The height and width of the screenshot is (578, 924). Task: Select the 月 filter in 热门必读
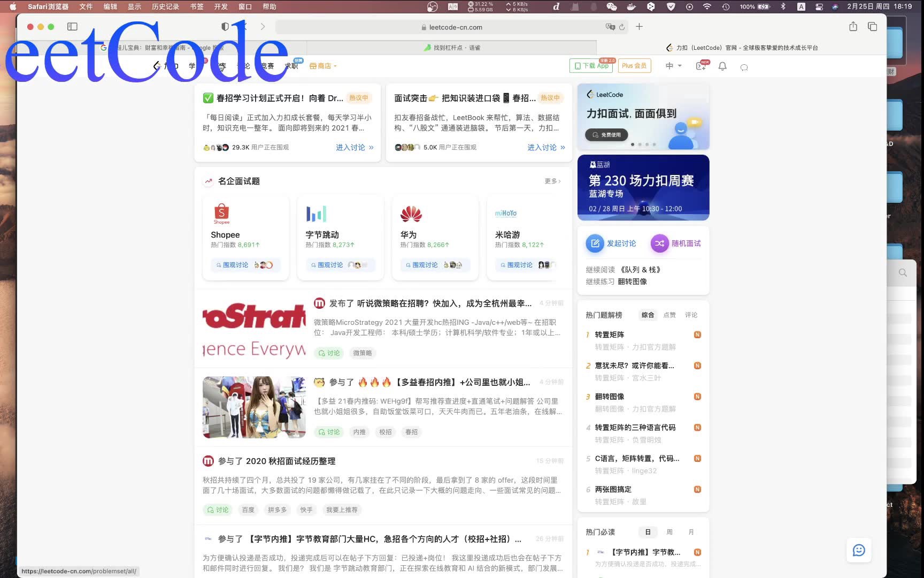[x=691, y=533]
